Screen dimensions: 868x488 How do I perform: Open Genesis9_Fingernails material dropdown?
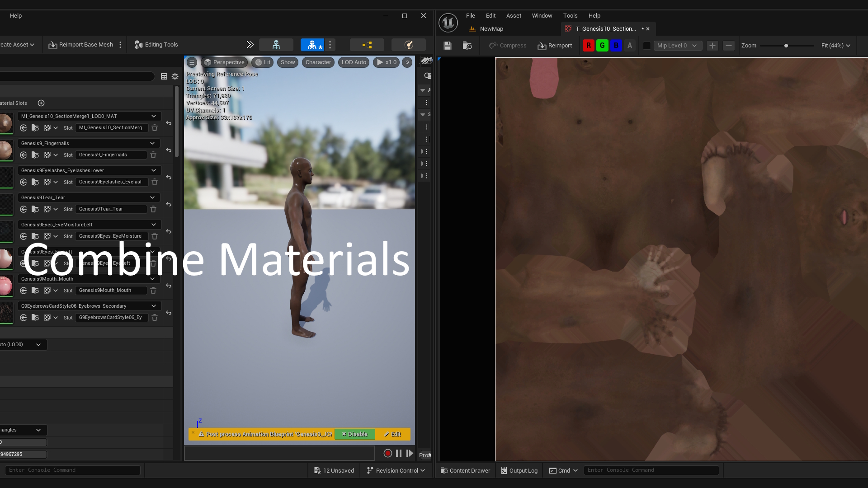pos(89,143)
